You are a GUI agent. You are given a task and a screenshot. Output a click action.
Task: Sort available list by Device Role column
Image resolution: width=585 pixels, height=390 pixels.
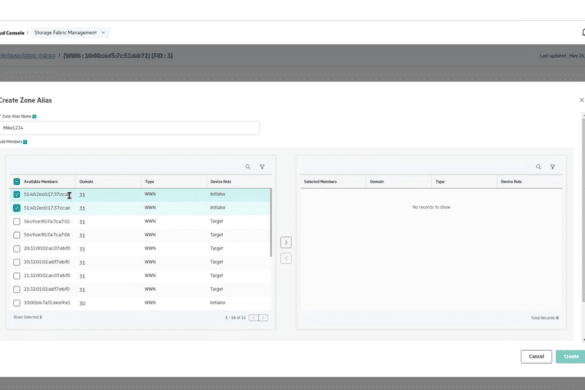tap(220, 182)
